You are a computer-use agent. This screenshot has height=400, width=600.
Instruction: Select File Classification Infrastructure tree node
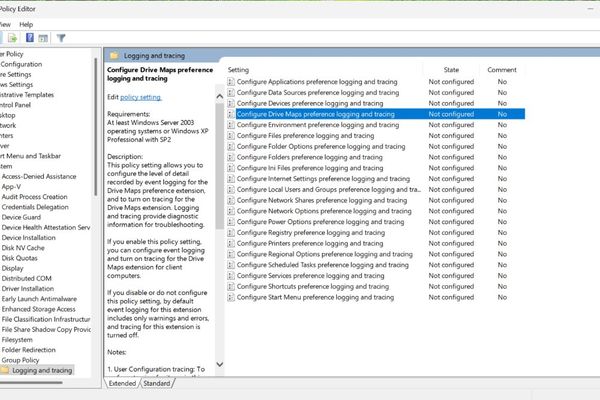(46, 319)
